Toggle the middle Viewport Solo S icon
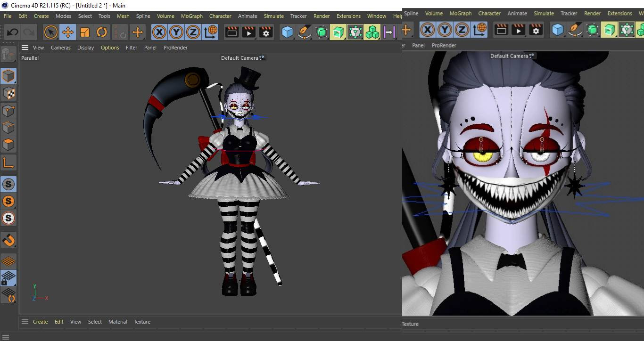 point(8,201)
